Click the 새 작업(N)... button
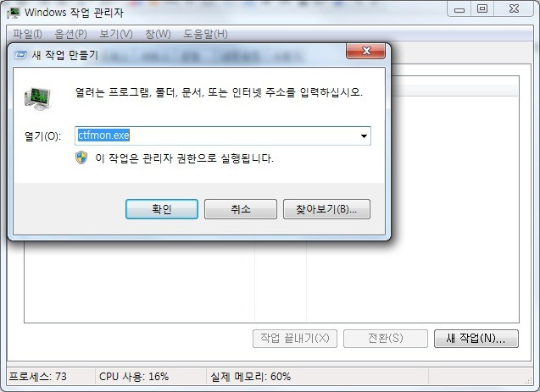Screen dimensions: 540x392 click(476, 339)
